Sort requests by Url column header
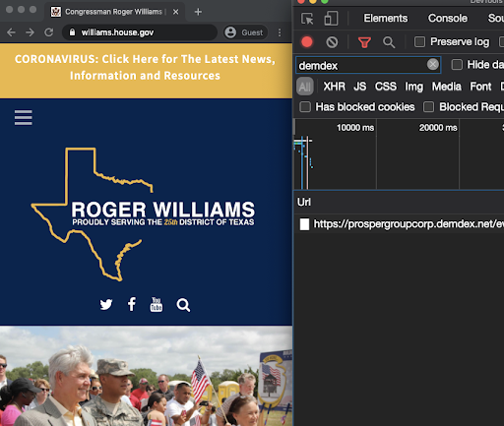This screenshot has height=426, width=504. tap(304, 202)
